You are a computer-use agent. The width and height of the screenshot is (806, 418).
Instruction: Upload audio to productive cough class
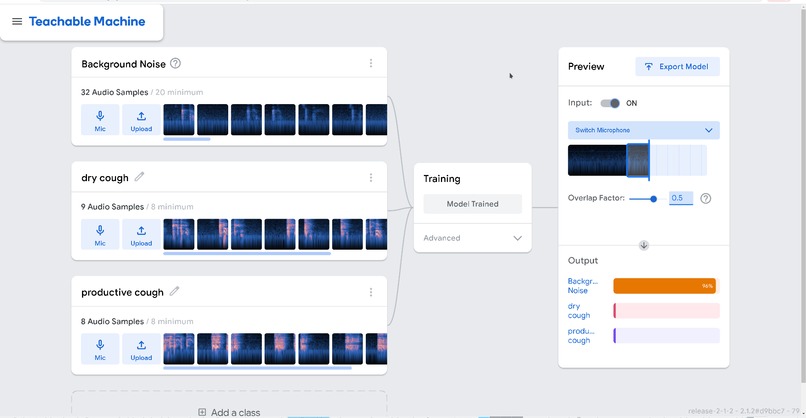141,349
